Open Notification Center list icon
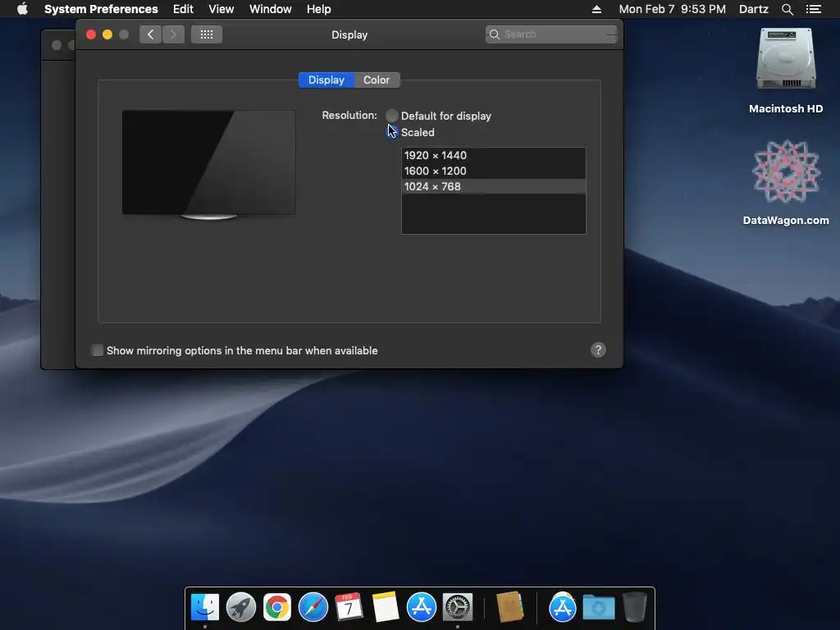Image resolution: width=840 pixels, height=630 pixels. coord(813,9)
